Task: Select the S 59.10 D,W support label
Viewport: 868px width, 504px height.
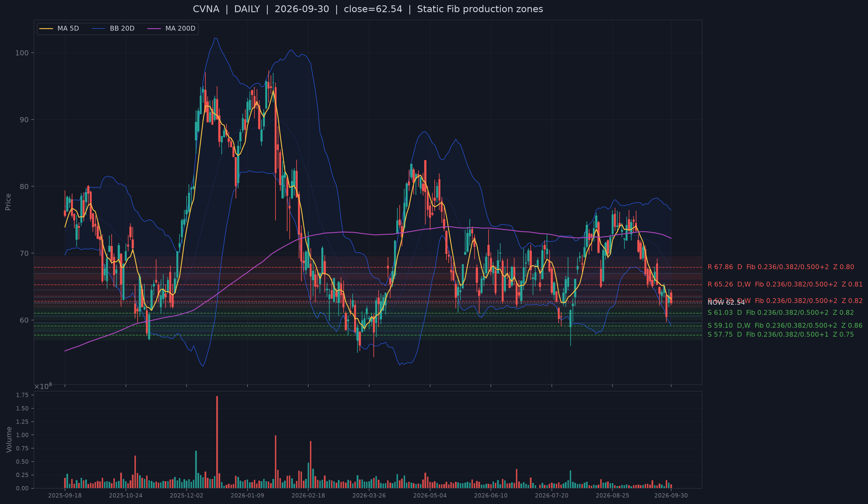Action: (x=785, y=325)
